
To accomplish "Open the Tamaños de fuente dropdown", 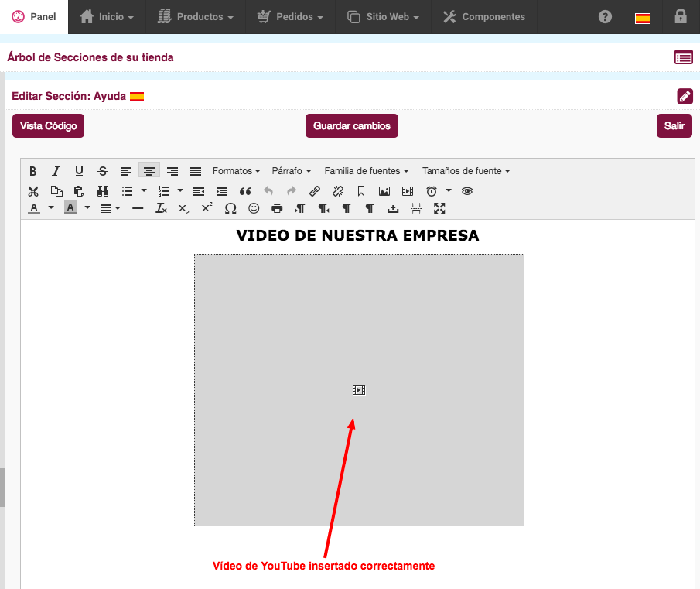I will (466, 171).
